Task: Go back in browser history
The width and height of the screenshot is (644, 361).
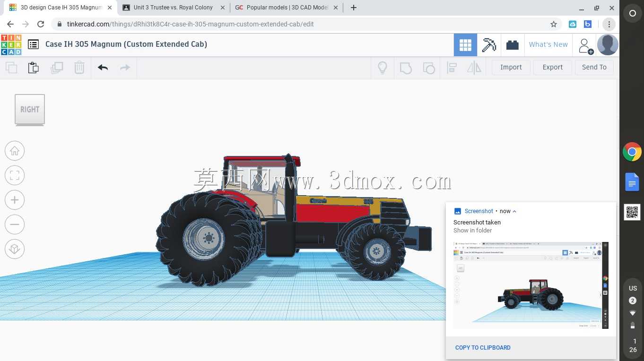Action: click(10, 24)
